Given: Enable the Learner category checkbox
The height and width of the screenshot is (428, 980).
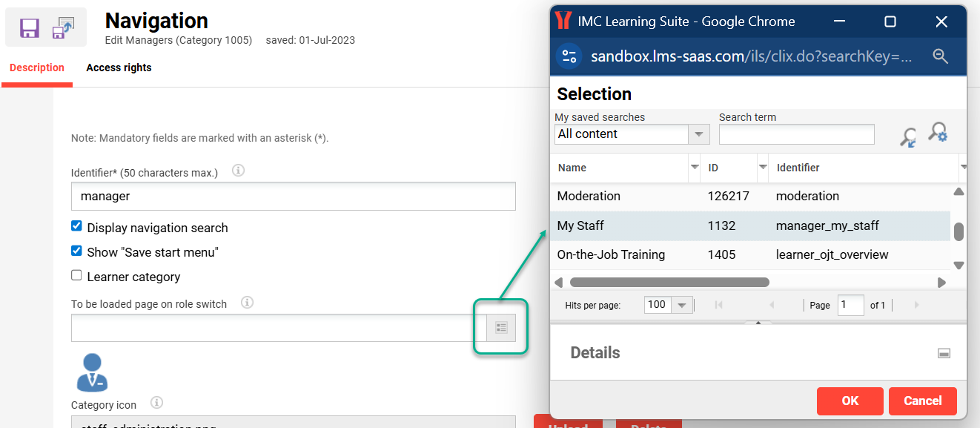Looking at the screenshot, I should point(76,275).
